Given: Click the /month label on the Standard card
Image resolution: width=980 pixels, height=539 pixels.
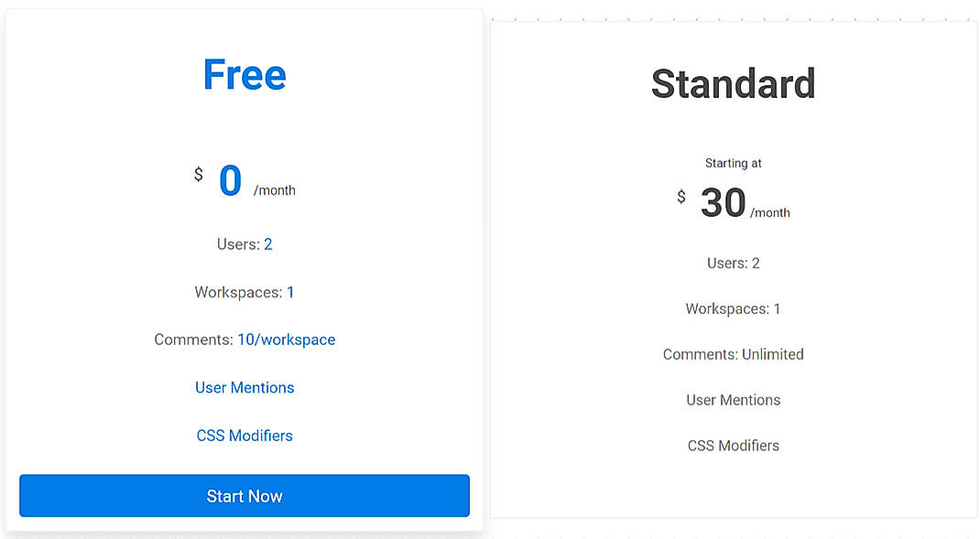Looking at the screenshot, I should point(771,212).
